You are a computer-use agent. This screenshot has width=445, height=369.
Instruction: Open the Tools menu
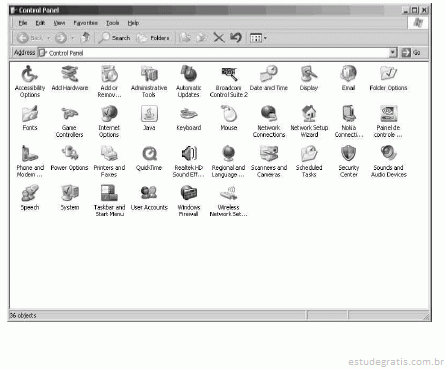[113, 23]
